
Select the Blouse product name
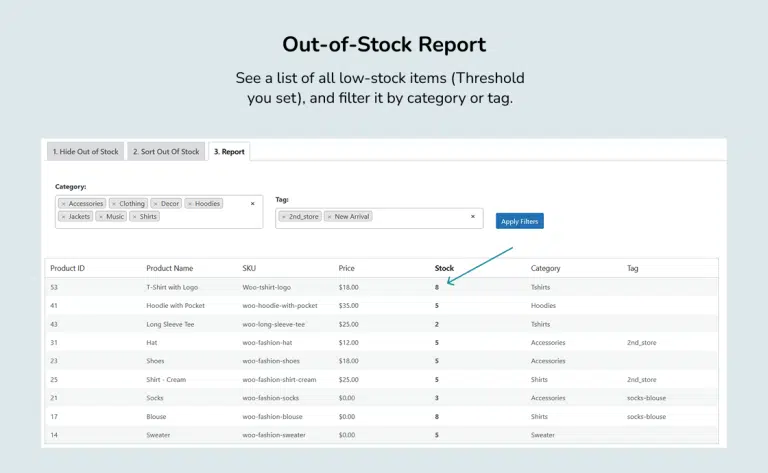pyautogui.click(x=156, y=417)
